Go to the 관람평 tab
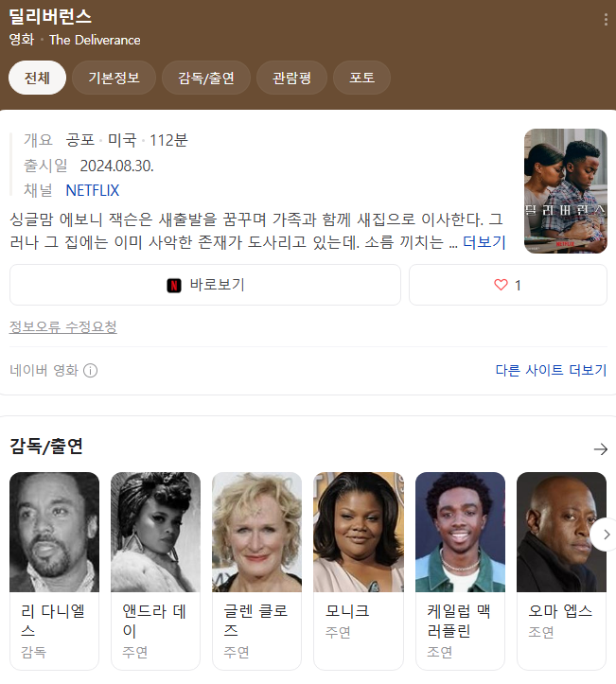Image resolution: width=616 pixels, height=684 pixels. coord(291,78)
